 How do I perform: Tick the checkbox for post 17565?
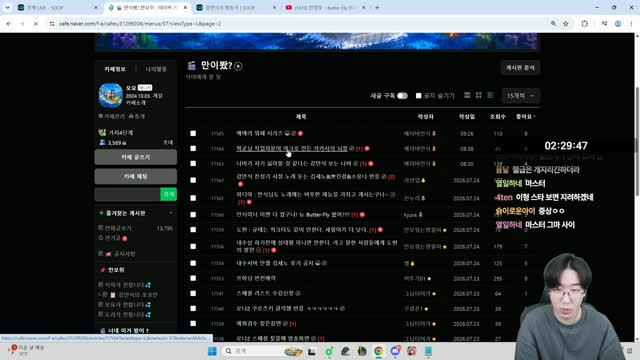pyautogui.click(x=193, y=133)
